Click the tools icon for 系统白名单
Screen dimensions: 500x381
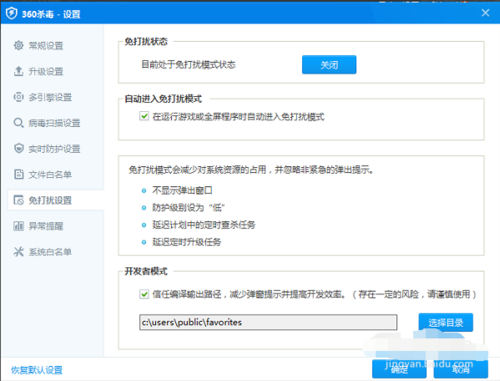[19, 252]
